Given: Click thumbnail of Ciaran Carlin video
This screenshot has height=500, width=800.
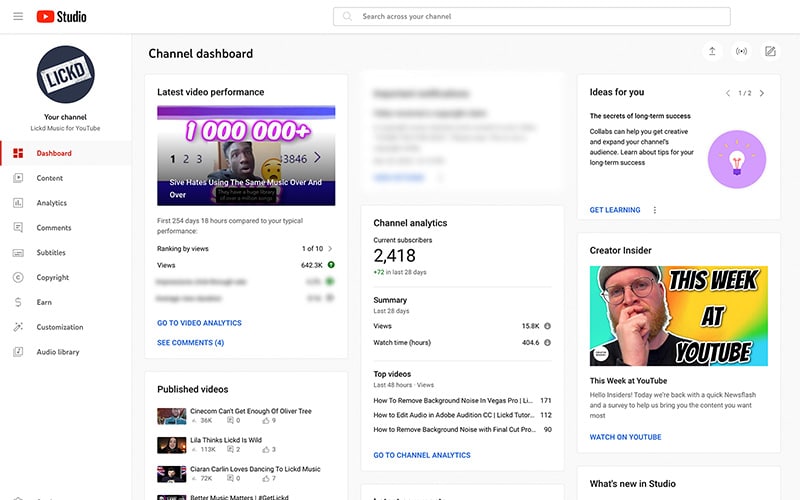Looking at the screenshot, I should click(171, 474).
